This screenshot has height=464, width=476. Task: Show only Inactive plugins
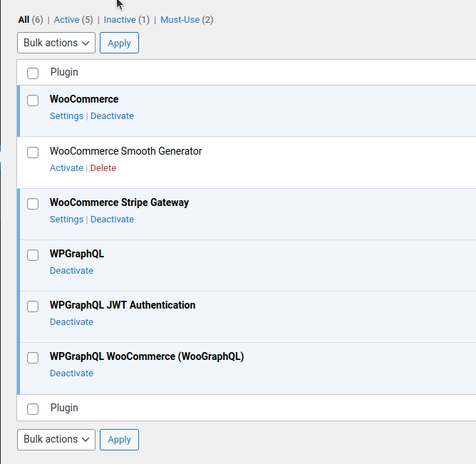(x=120, y=20)
